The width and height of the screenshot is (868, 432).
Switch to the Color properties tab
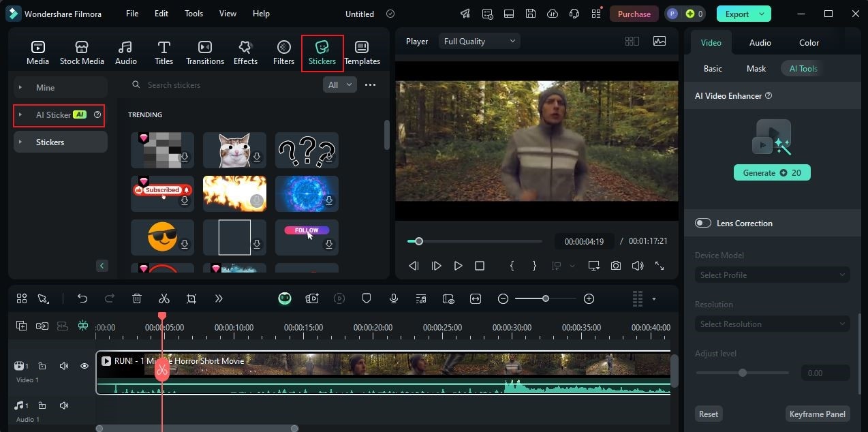pyautogui.click(x=809, y=42)
